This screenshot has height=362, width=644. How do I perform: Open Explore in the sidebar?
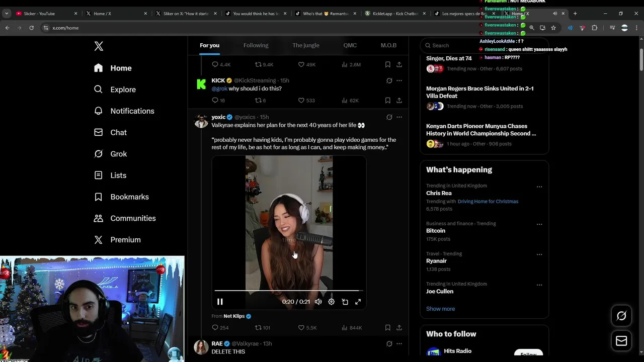click(x=115, y=89)
